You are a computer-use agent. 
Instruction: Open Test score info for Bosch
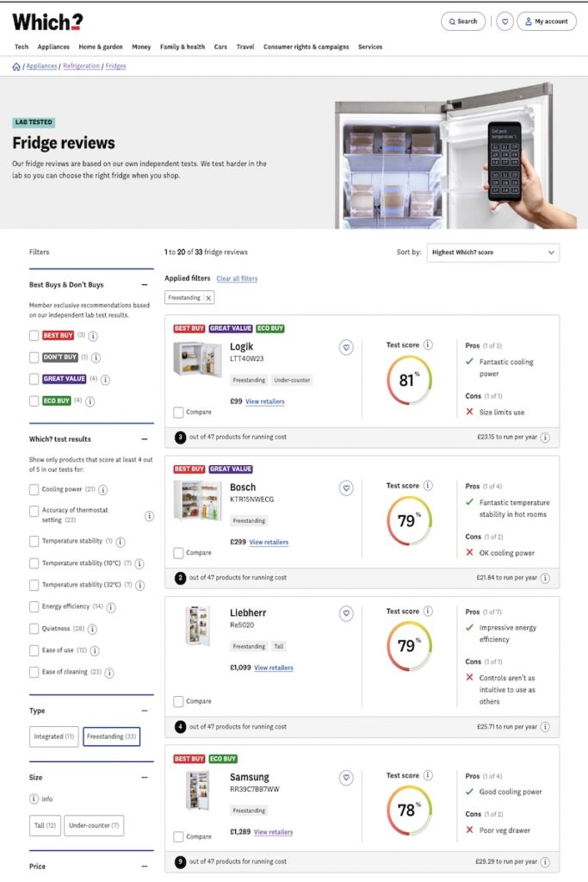[428, 486]
